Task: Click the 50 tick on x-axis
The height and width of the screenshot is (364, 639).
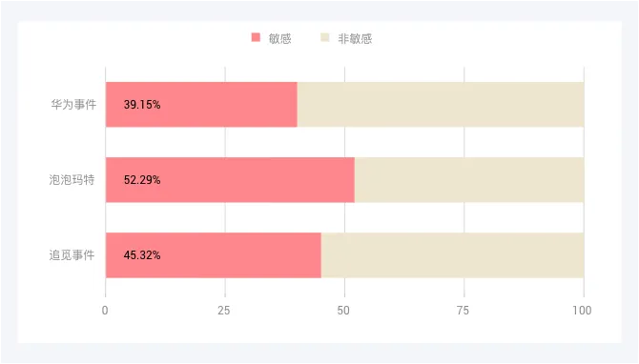Action: click(x=343, y=311)
